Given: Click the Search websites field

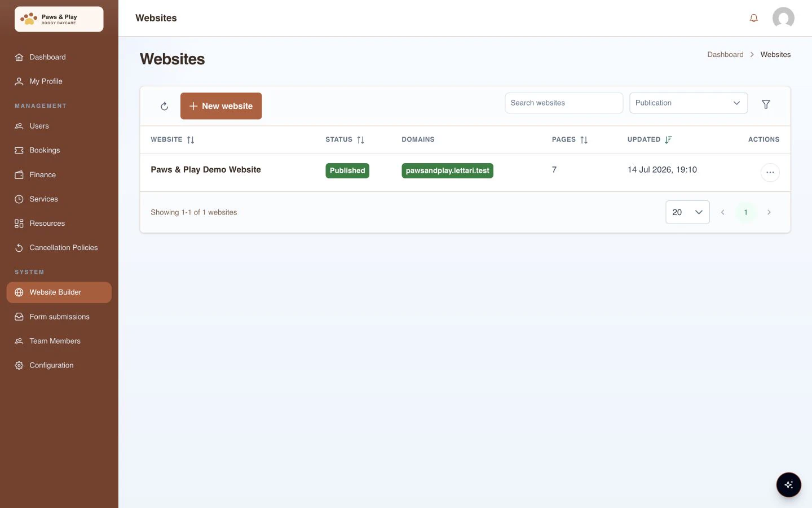Looking at the screenshot, I should click(x=564, y=103).
